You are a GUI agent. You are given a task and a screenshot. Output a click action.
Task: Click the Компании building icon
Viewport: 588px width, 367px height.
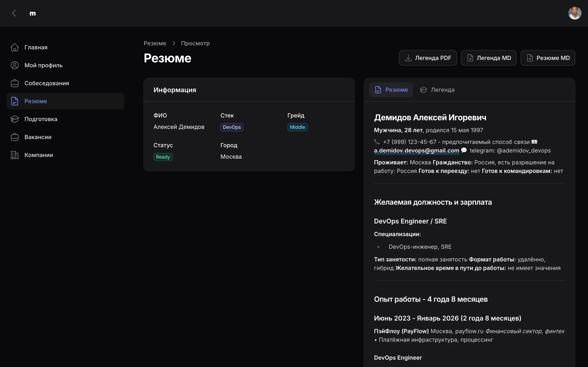[x=14, y=155]
